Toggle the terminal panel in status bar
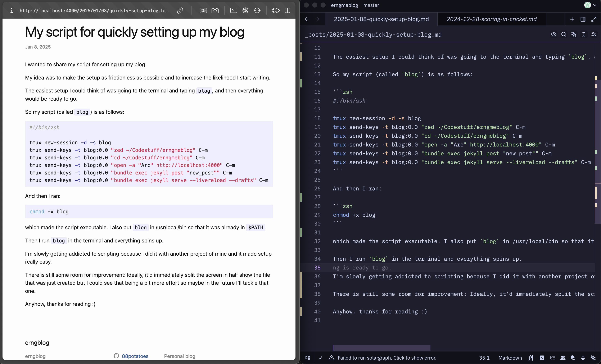The image size is (601, 364). [542, 358]
